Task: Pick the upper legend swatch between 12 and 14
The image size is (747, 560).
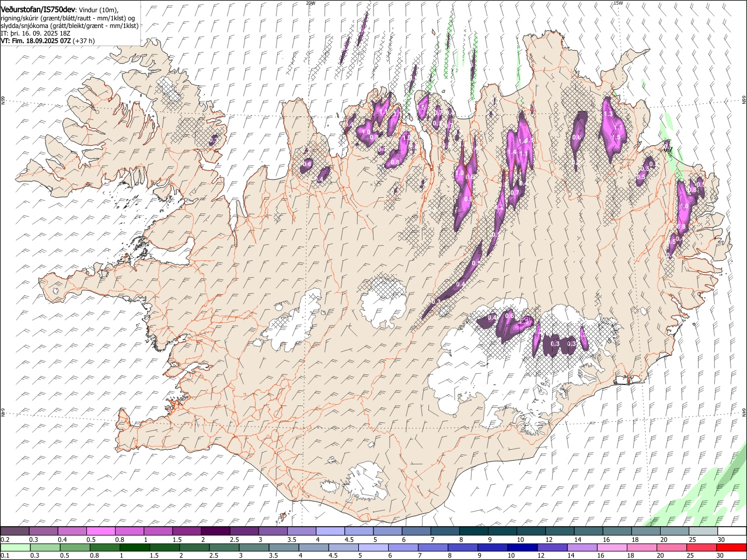Action: tap(559, 531)
